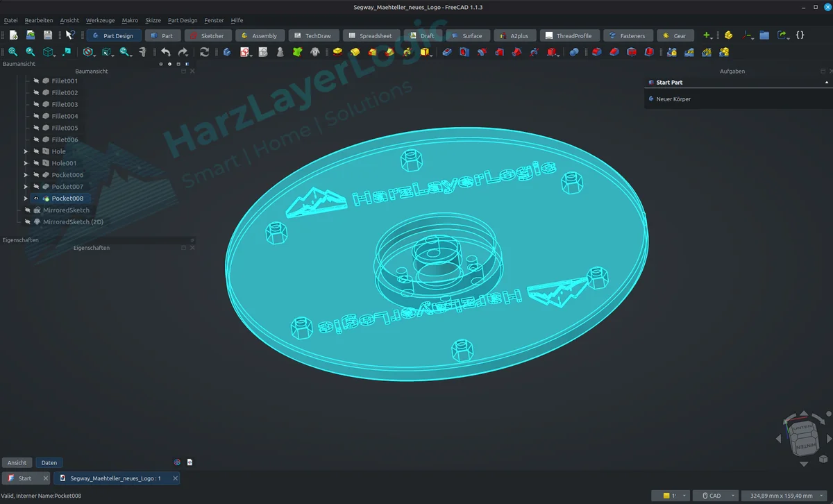This screenshot has height=504, width=833.
Task: Switch to the Gear workbench
Action: pyautogui.click(x=675, y=35)
